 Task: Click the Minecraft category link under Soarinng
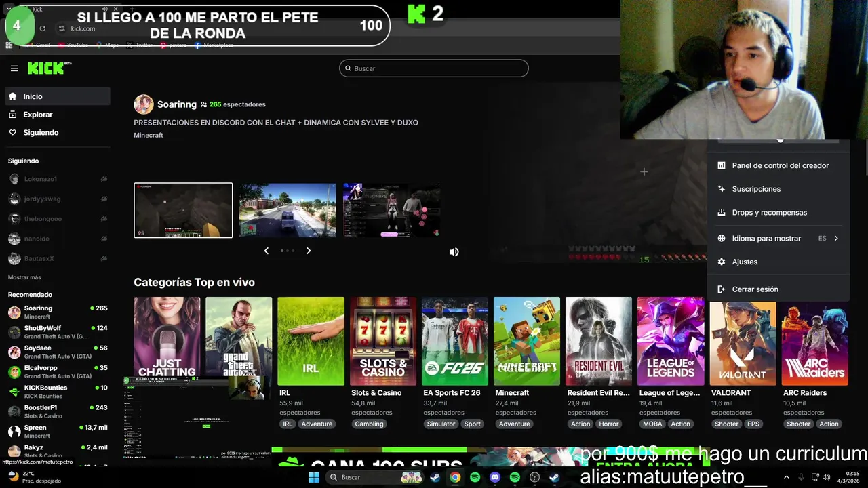point(149,136)
